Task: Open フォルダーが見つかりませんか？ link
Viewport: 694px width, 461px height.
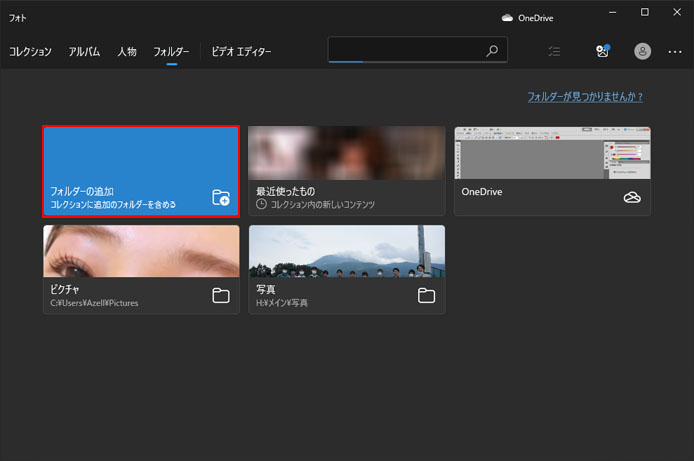Action: 585,96
